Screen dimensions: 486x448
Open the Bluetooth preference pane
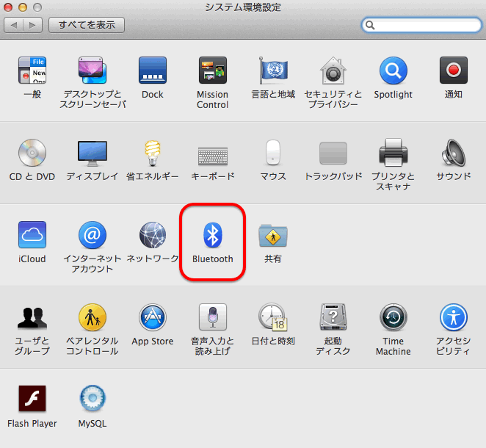[x=212, y=236]
